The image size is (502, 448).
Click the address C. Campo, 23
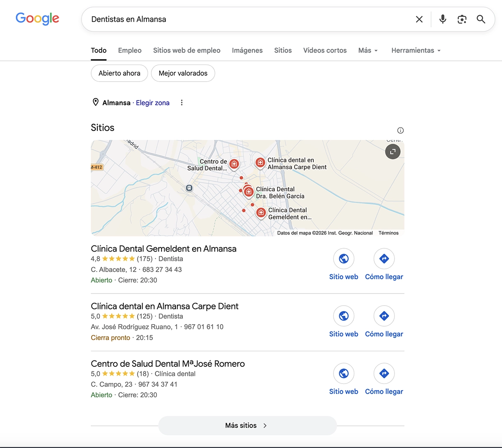[112, 384]
